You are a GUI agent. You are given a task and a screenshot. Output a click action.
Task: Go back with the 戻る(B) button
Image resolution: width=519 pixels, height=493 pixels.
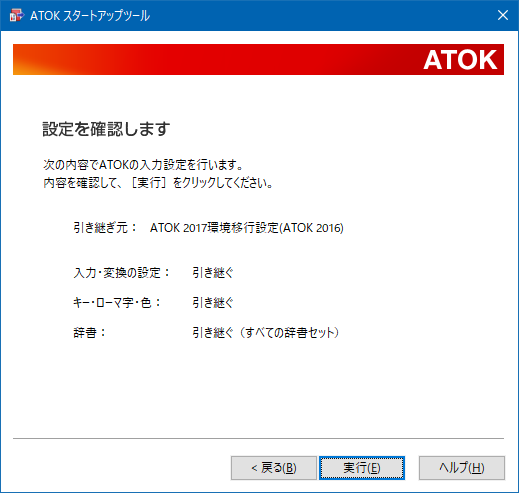point(274,468)
